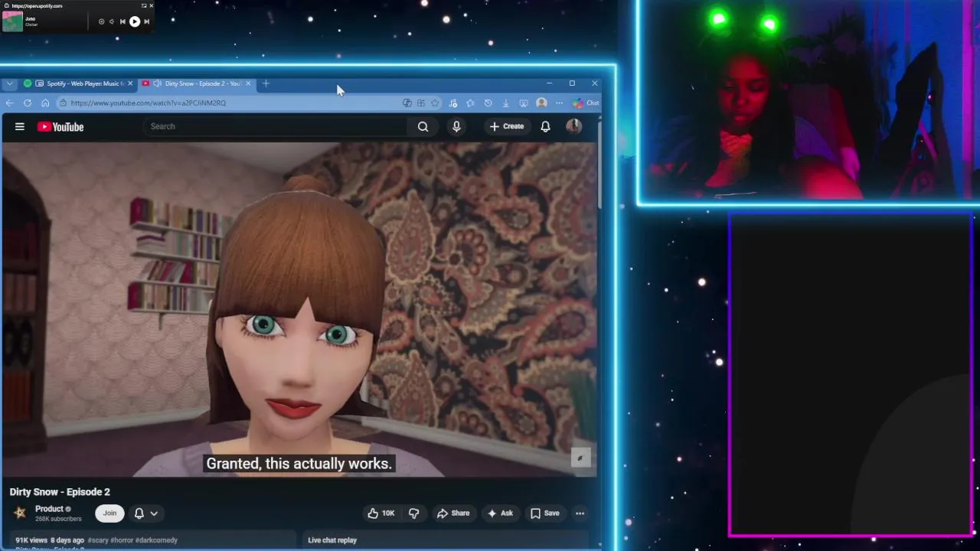Close the Spotify mini player popup
This screenshot has height=551, width=980.
pos(152,5)
